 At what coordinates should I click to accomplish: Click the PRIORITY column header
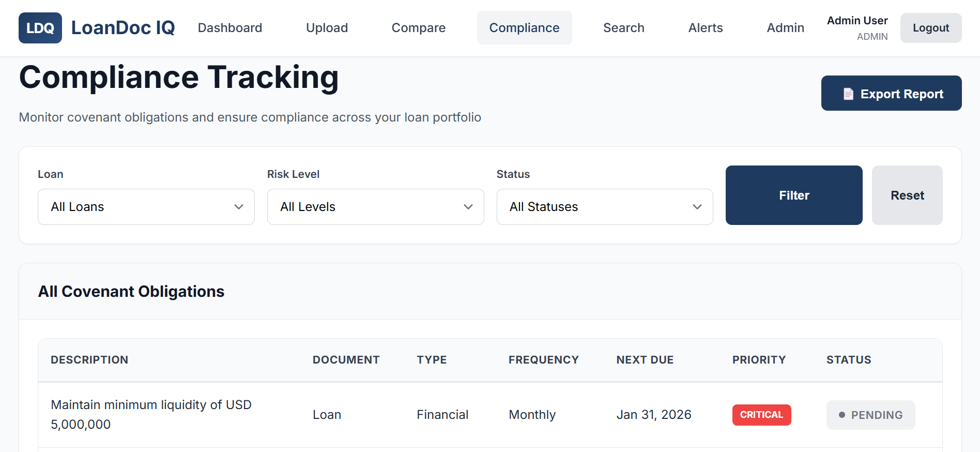click(759, 360)
